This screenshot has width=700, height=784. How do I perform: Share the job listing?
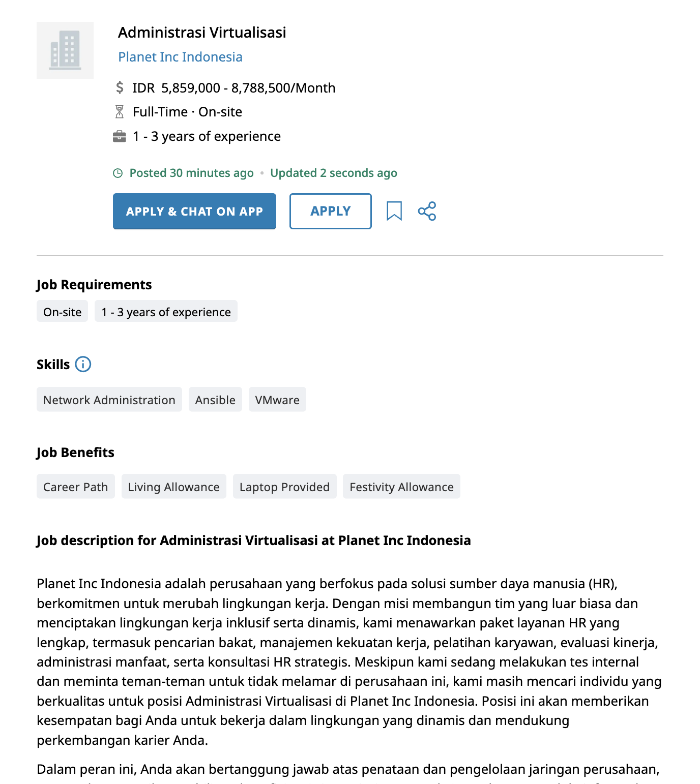click(427, 211)
